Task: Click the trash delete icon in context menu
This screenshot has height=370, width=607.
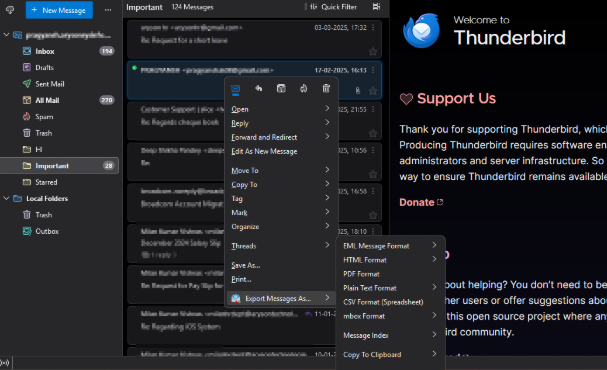Action: point(326,89)
